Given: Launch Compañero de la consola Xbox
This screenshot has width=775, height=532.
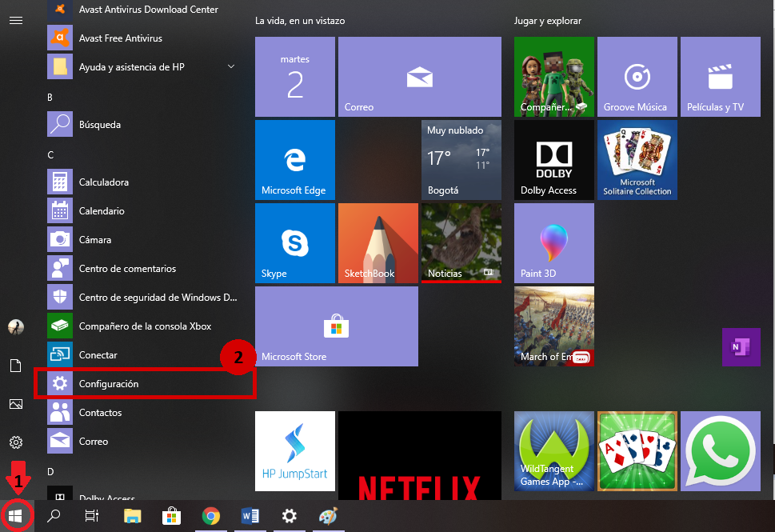Looking at the screenshot, I should 143,326.
